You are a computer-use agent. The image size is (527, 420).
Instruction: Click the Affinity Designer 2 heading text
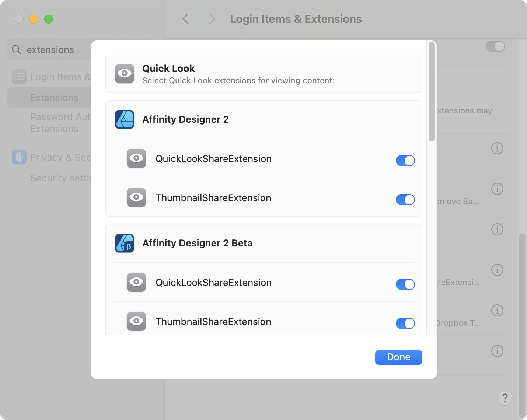[x=186, y=119]
